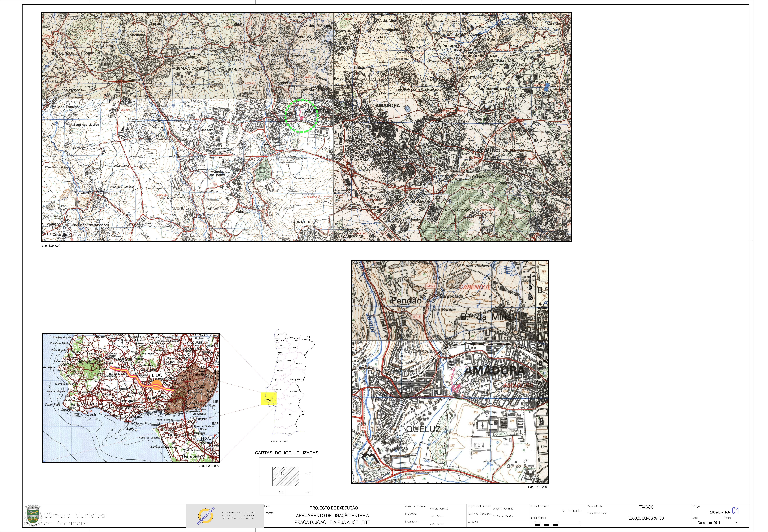Click 'DAMAIA' on the 1:25 000 map
This screenshot has height=532, width=768.
(361, 160)
